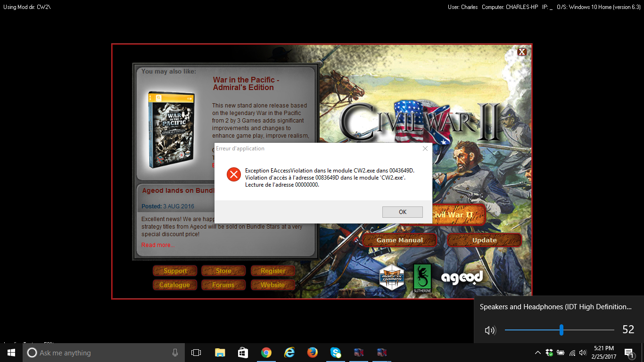644x362 pixels.
Task: Click the battery tray icon
Action: (561, 353)
